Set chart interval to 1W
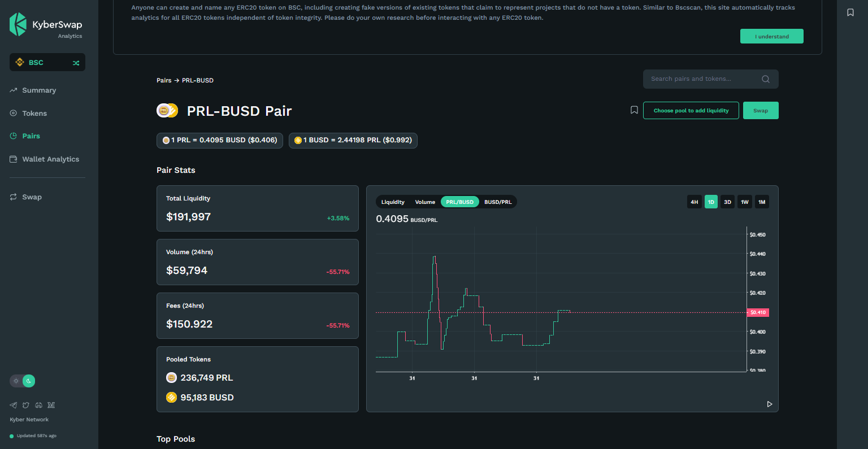The width and height of the screenshot is (868, 449). (x=745, y=202)
